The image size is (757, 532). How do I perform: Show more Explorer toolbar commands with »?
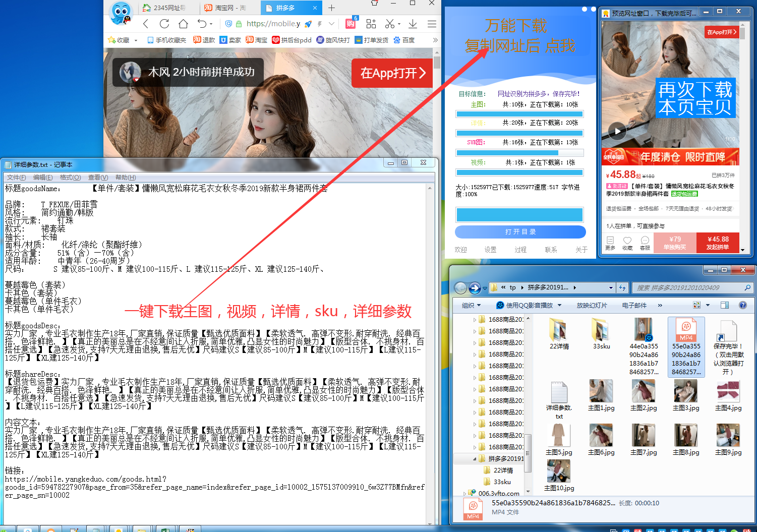point(660,305)
